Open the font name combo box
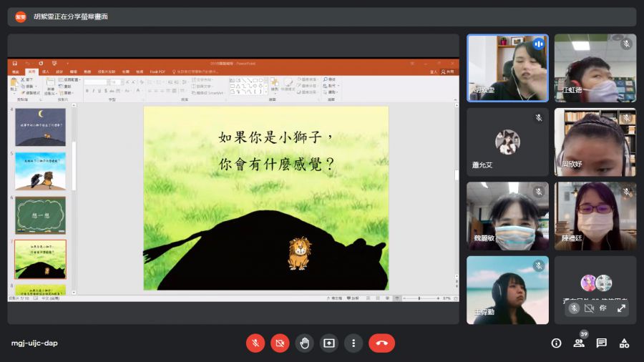The width and height of the screenshot is (644, 362). (96, 82)
